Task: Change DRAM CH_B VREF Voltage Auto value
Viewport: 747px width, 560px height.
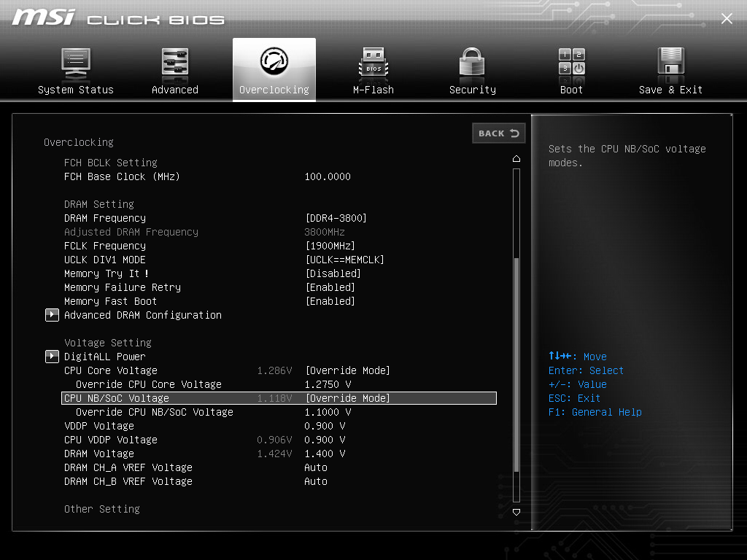Action: tap(316, 481)
